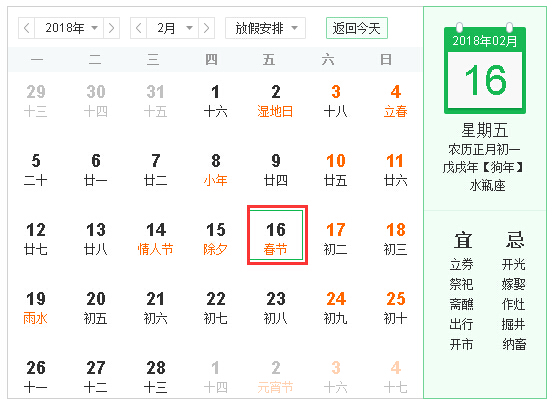Click the green calendar icon showing 16

point(485,69)
